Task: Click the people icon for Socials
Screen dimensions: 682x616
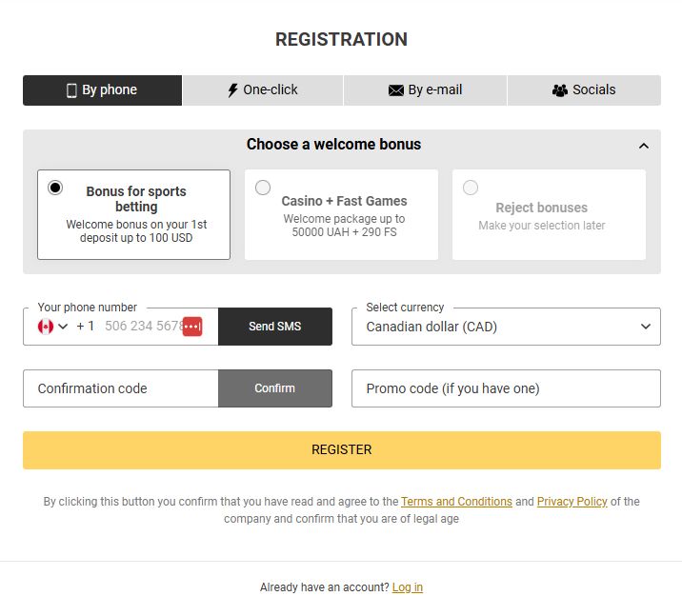Action: point(560,90)
